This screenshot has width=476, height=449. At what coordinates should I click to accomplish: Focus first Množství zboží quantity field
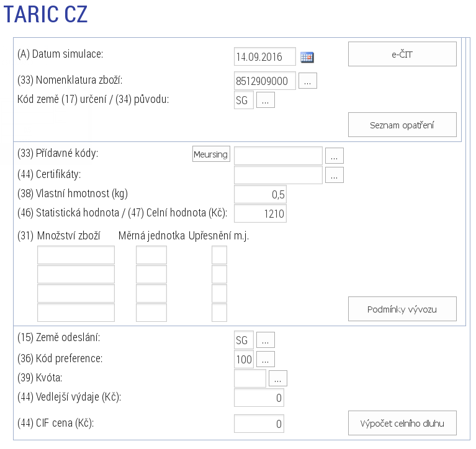pos(76,255)
